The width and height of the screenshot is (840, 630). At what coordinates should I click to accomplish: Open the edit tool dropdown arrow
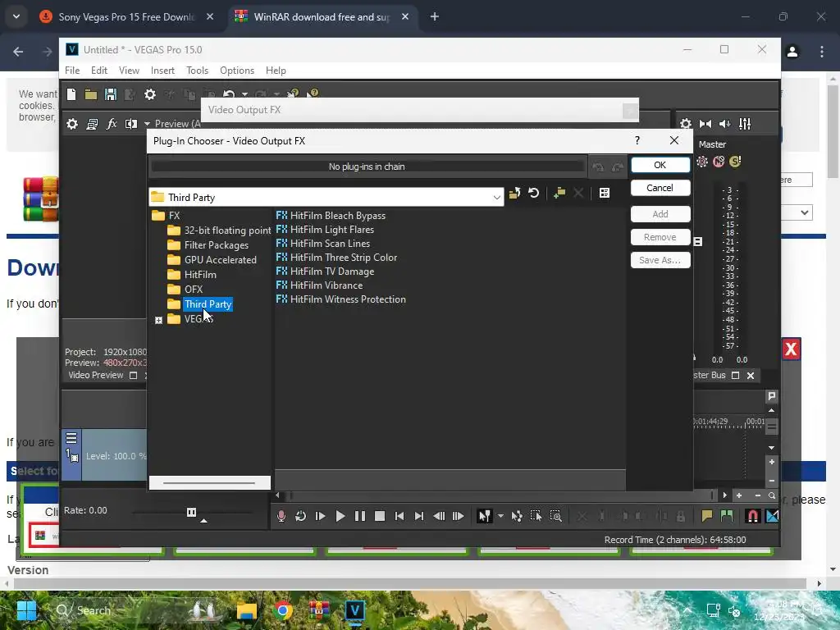500,516
